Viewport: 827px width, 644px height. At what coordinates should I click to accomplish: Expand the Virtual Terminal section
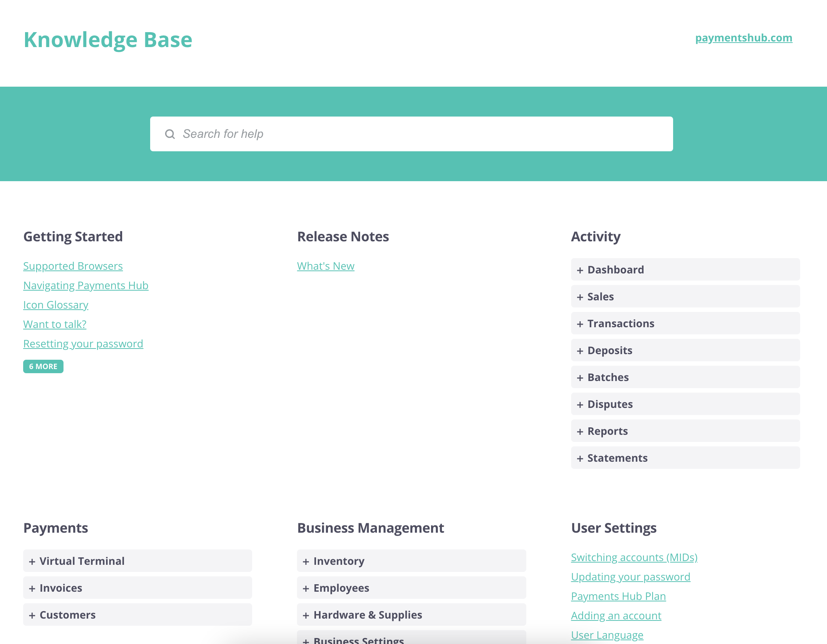point(32,561)
